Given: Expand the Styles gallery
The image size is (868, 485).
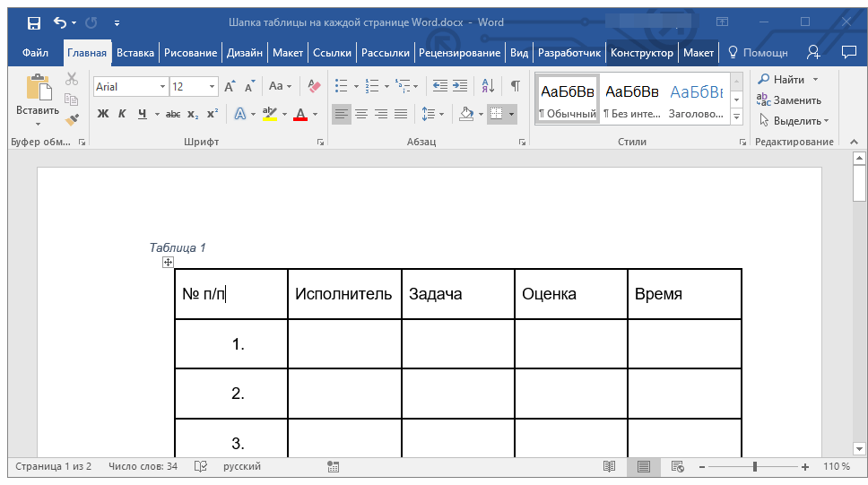Looking at the screenshot, I should click(736, 117).
